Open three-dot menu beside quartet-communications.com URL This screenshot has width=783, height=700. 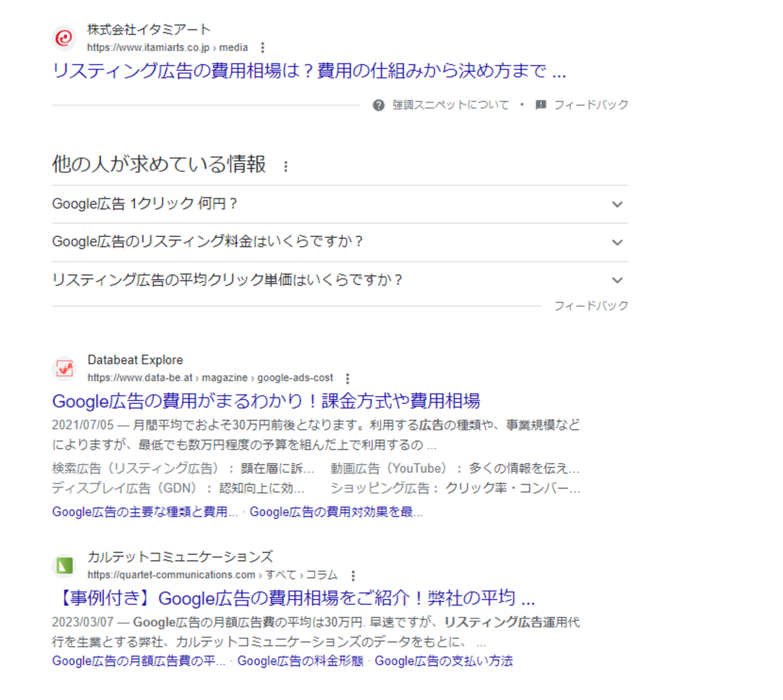click(x=353, y=576)
